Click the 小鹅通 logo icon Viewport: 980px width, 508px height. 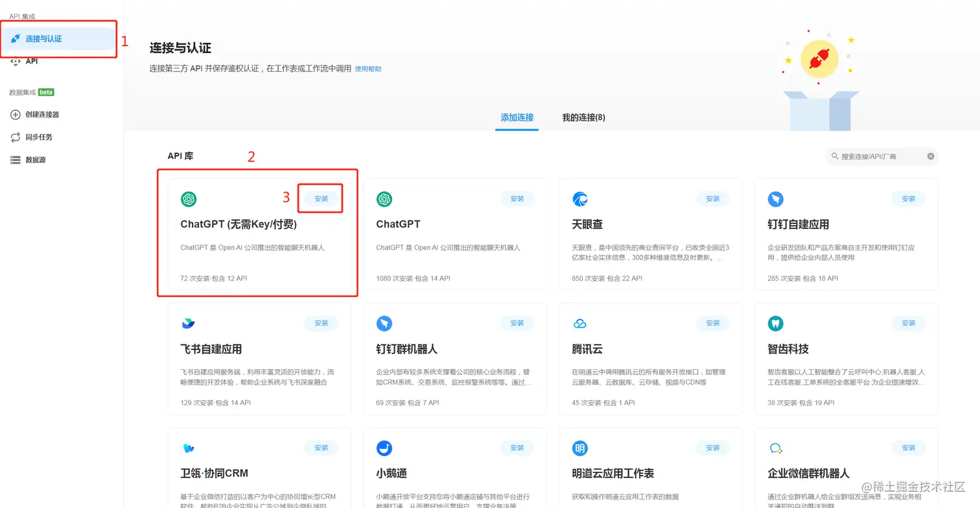(384, 448)
